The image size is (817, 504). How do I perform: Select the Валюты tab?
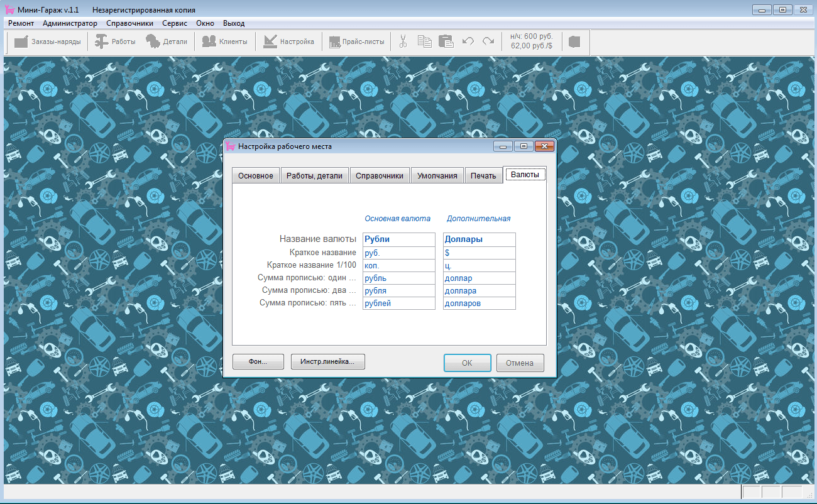pyautogui.click(x=525, y=174)
